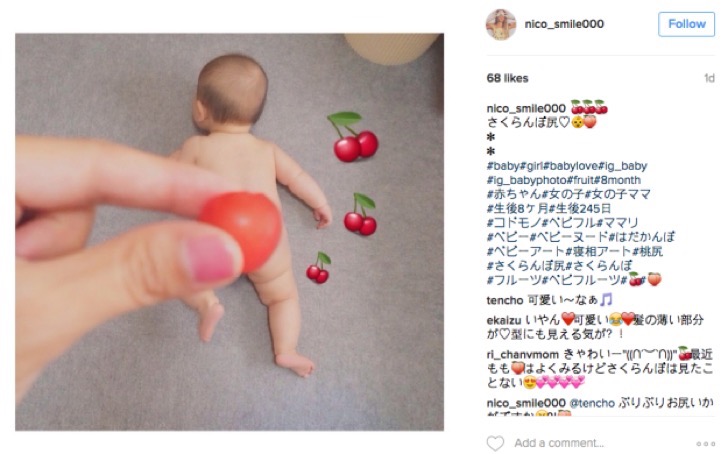This screenshot has width=728, height=454.
Task: Click the nico_smile000 caption username
Action: tap(526, 109)
